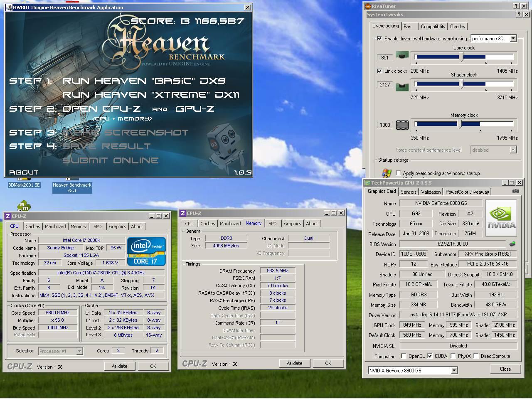532x399 pixels.
Task: Click the System tweaks help button
Action: (x=519, y=15)
